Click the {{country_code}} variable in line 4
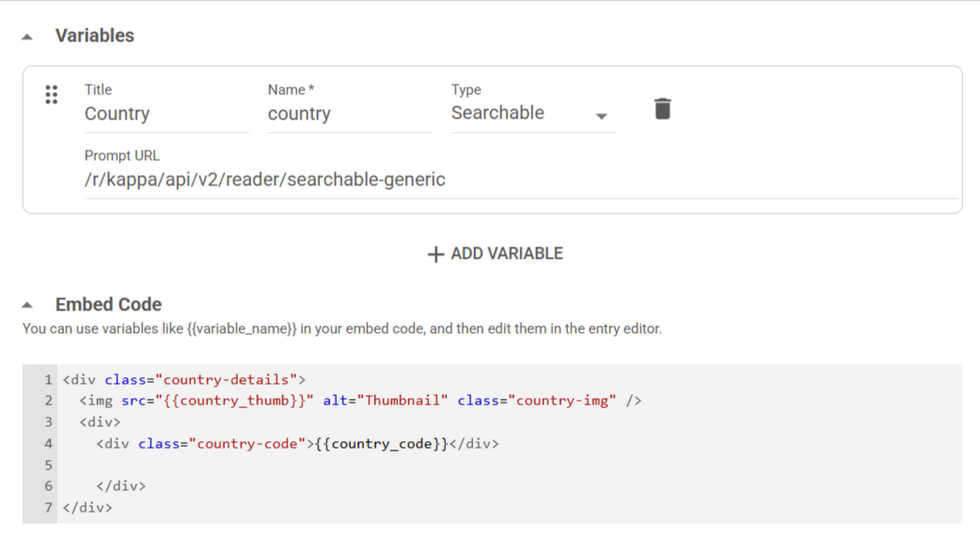Screen dimensions: 980x539 381,444
